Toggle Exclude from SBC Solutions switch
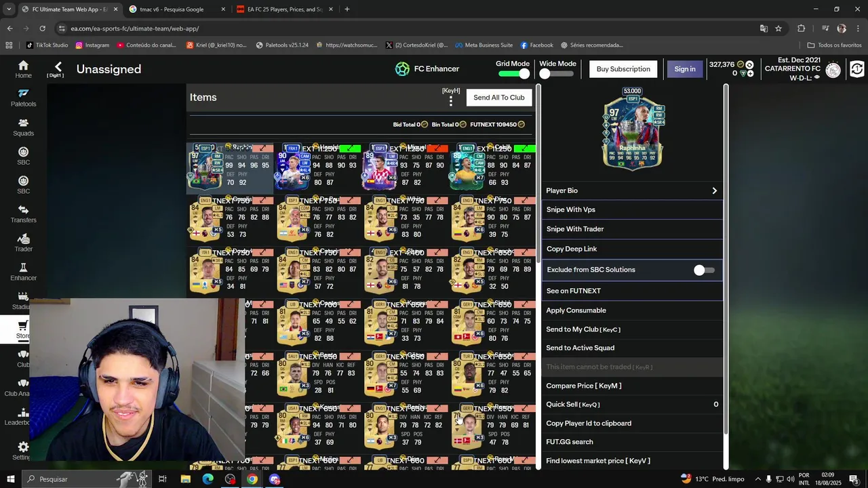The image size is (868, 488). [704, 270]
